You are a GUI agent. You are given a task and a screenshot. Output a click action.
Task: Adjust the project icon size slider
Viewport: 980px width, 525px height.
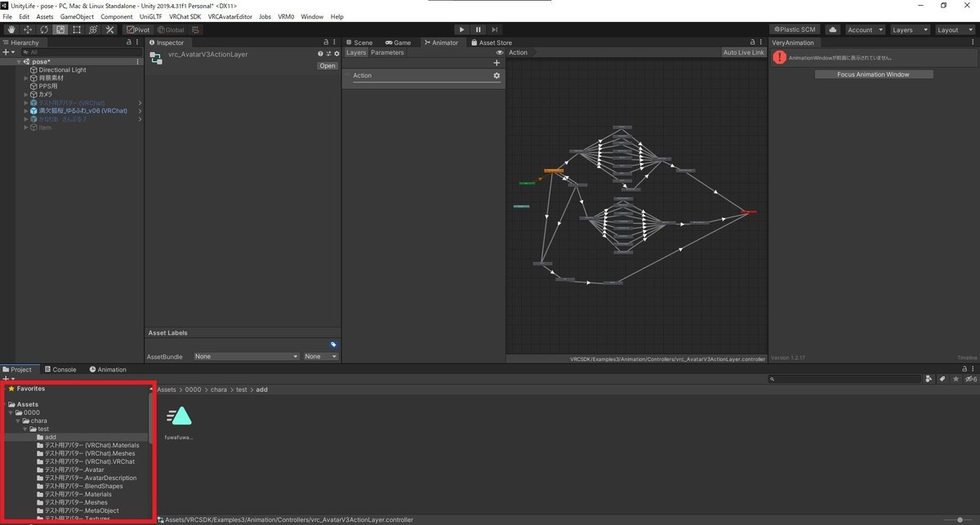tap(959, 519)
